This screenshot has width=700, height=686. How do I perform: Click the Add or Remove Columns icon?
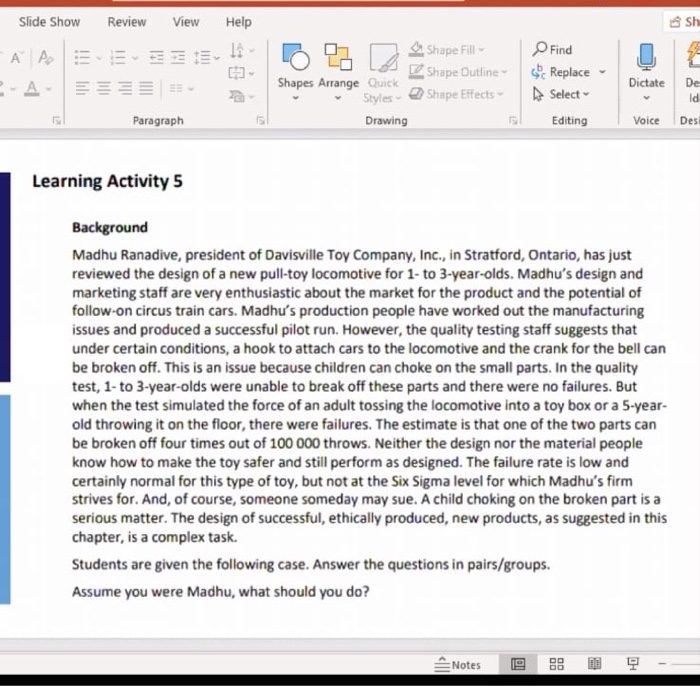(x=176, y=88)
